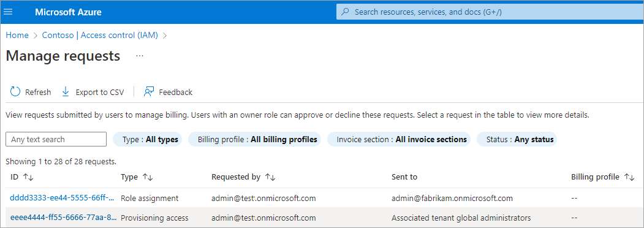Viewport: 644px width, 228px height.
Task: Sort by ID column arrows
Action: (28, 177)
